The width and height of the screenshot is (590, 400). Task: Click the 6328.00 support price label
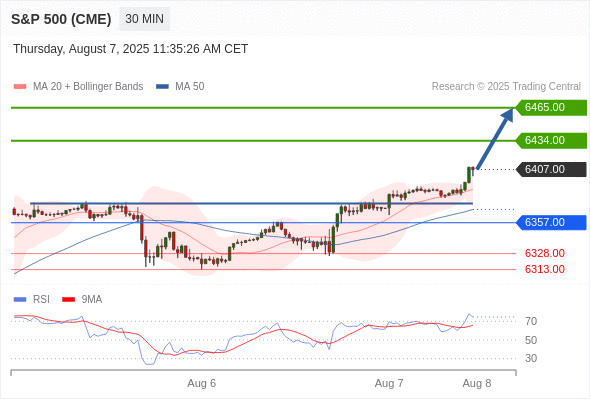point(544,253)
